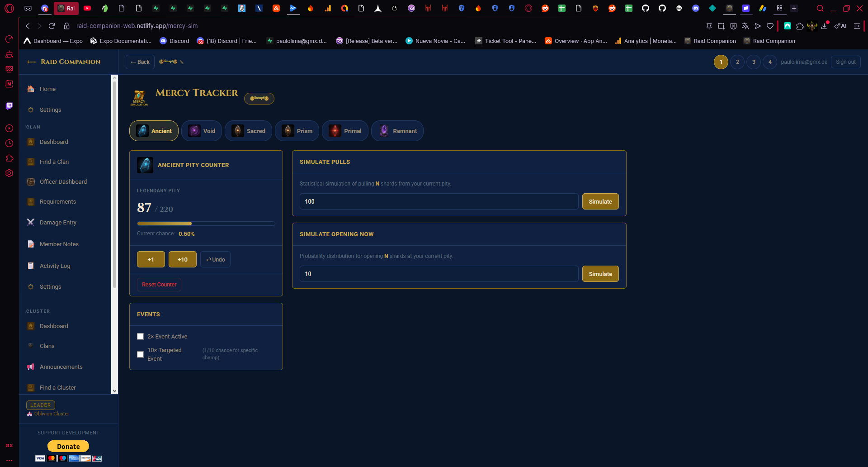This screenshot has height=467, width=868.
Task: Open the browser extensions cube icon
Action: click(x=800, y=26)
